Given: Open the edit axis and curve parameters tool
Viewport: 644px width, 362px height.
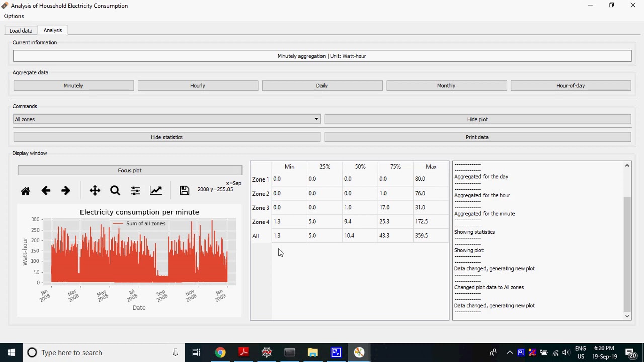Looking at the screenshot, I should 156,191.
